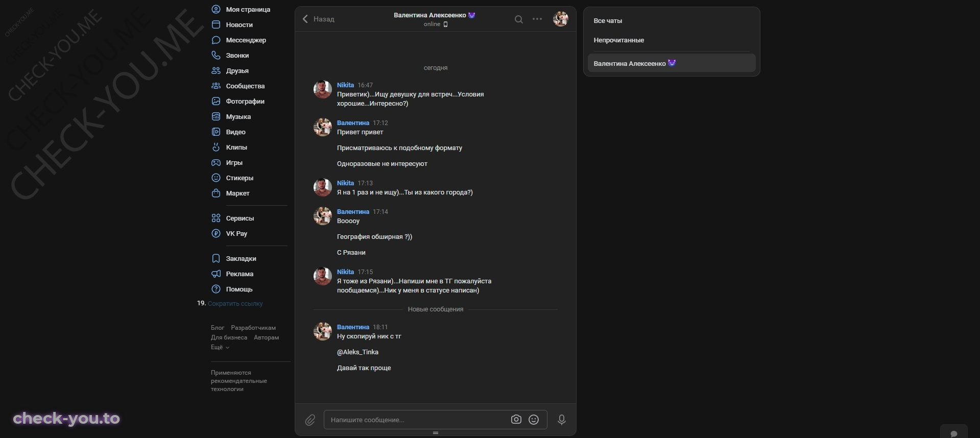Click the Музыка menu label
The width and height of the screenshot is (980, 438).
coord(238,116)
